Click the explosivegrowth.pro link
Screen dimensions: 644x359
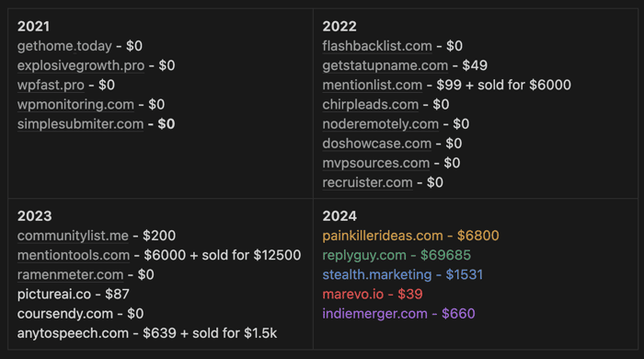tap(81, 65)
